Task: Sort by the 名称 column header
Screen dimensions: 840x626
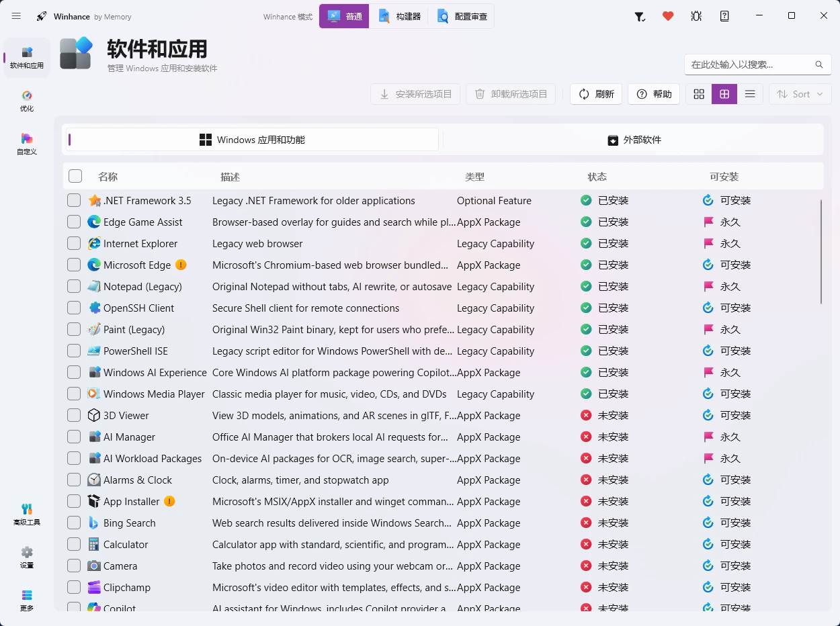Action: [x=108, y=177]
